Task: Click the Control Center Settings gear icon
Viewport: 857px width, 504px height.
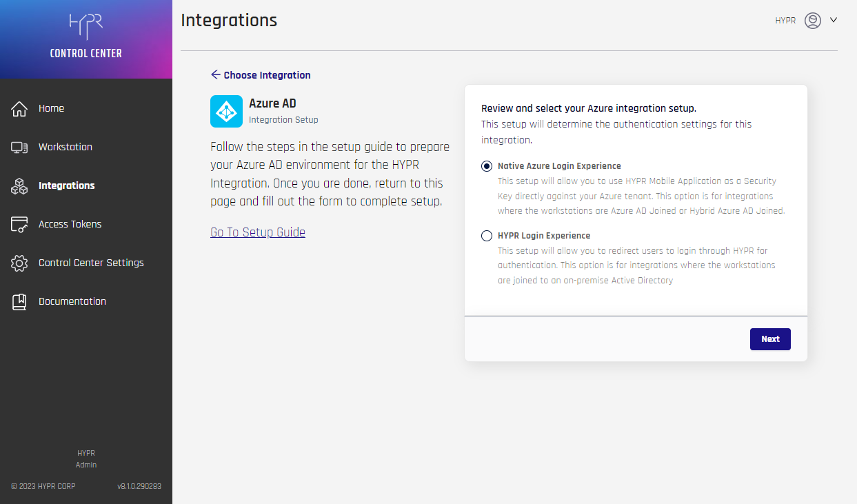Action: click(19, 263)
